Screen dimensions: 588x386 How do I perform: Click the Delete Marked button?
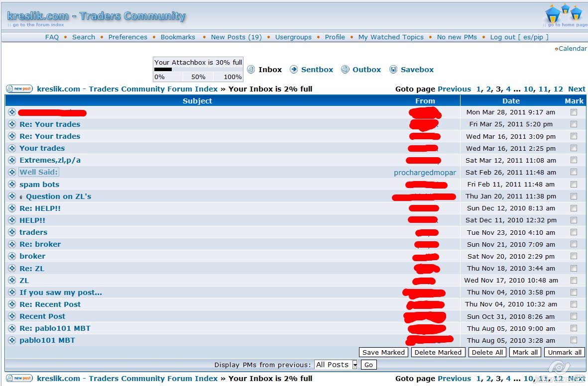point(438,352)
